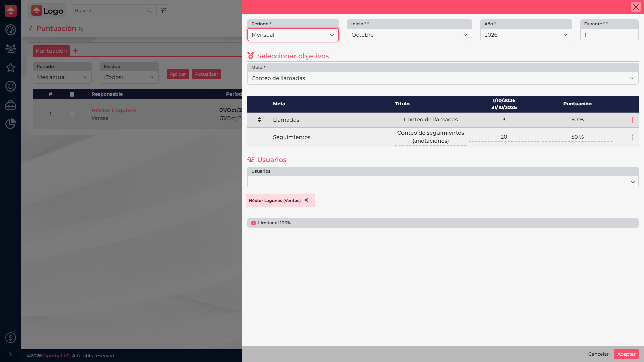
Task: Add new tab with plus icon
Action: point(76,51)
